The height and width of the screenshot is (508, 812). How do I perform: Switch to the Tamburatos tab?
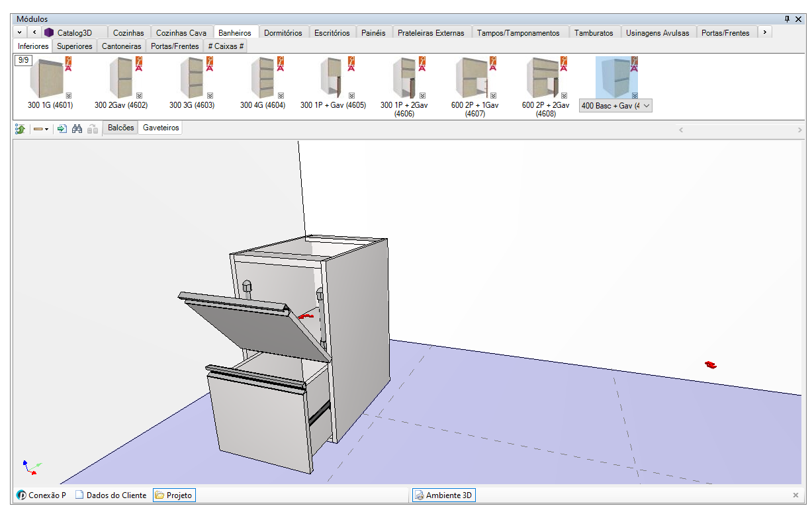pos(594,32)
